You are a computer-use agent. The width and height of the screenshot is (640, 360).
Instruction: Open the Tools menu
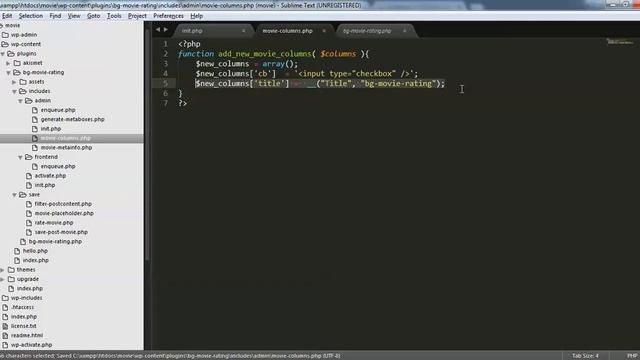tap(114, 16)
